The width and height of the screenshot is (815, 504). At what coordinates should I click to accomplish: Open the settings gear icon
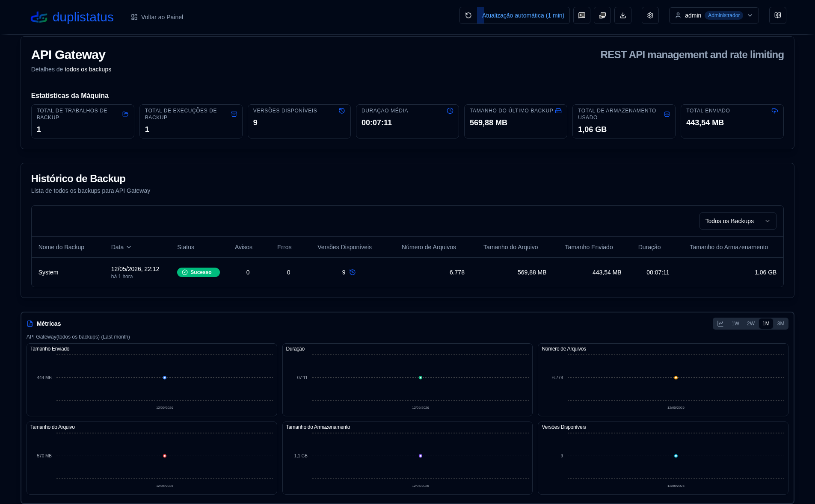tap(650, 15)
